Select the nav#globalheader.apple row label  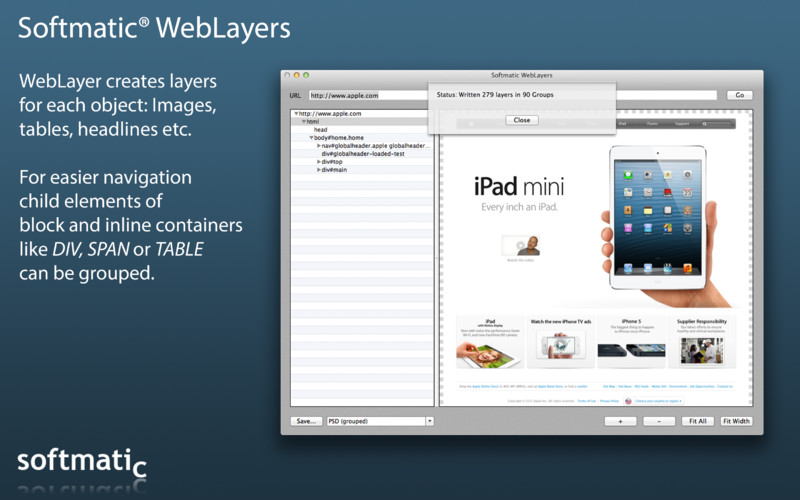(x=376, y=146)
